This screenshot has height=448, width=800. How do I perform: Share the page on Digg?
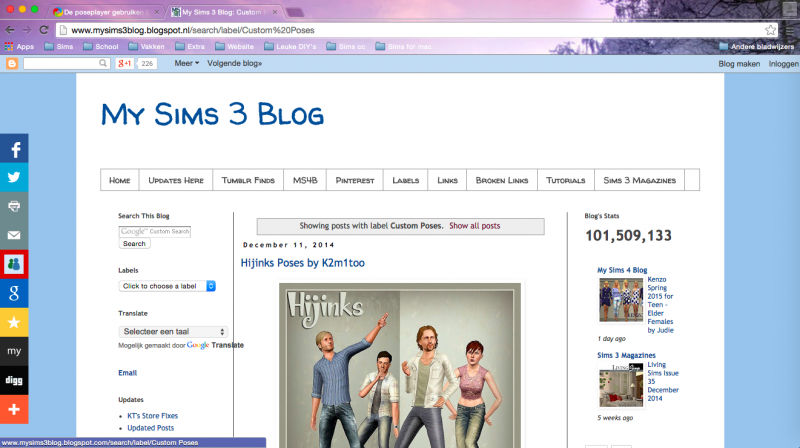14,380
